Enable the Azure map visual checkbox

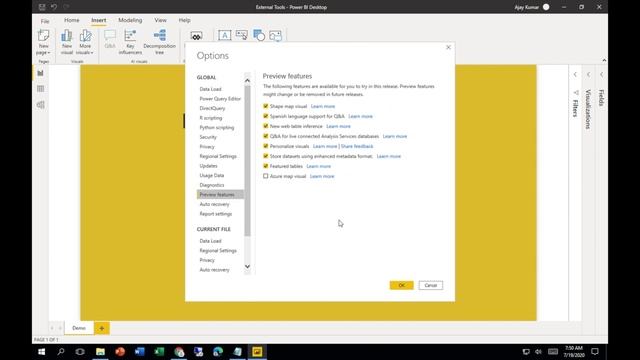[266, 176]
